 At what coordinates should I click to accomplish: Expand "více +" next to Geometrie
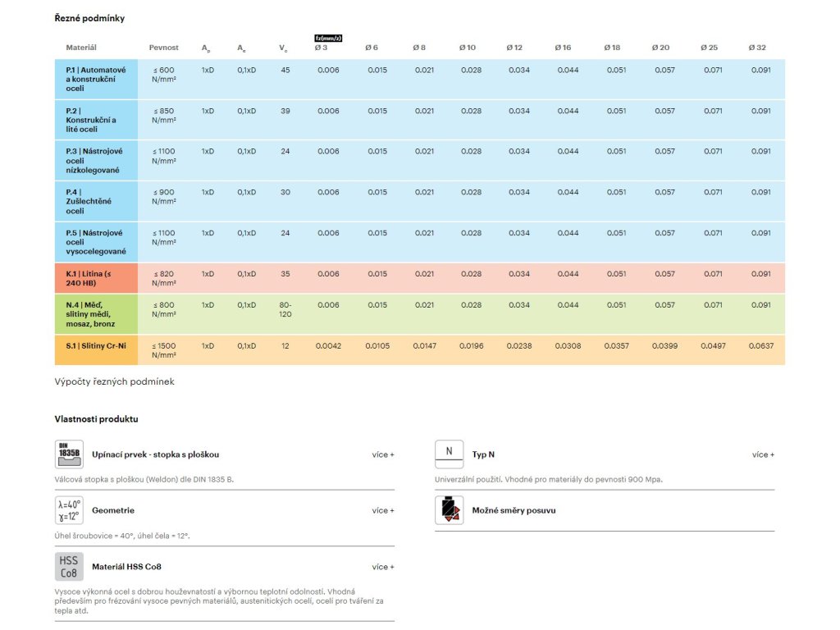pos(382,510)
